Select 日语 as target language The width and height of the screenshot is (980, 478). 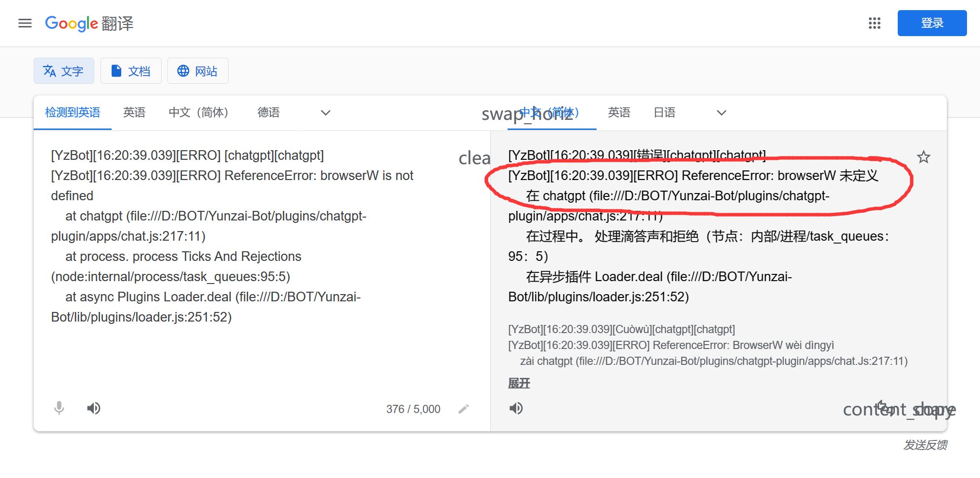(x=664, y=112)
